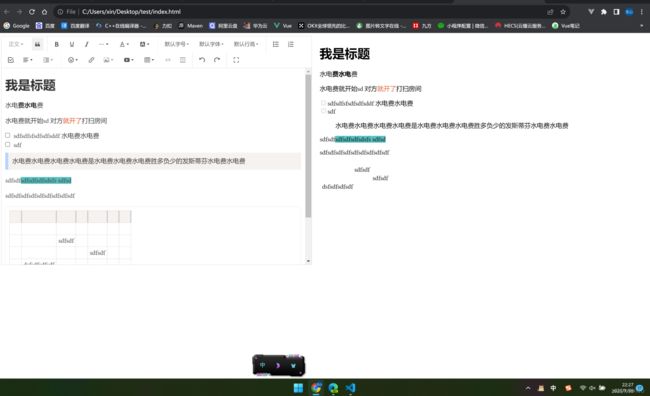The height and width of the screenshot is (396, 650).
Task: Toggle the browser side panel
Action: (x=616, y=12)
